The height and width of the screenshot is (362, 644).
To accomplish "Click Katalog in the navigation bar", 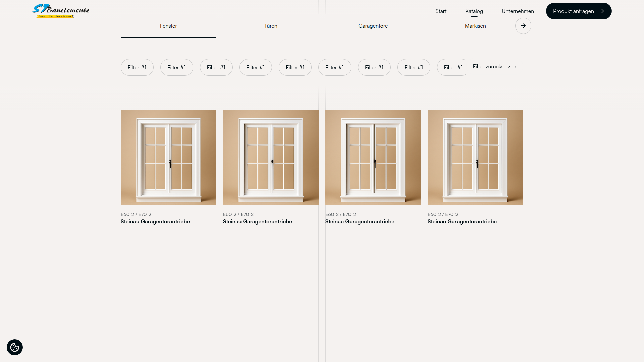I will click(x=474, y=11).
